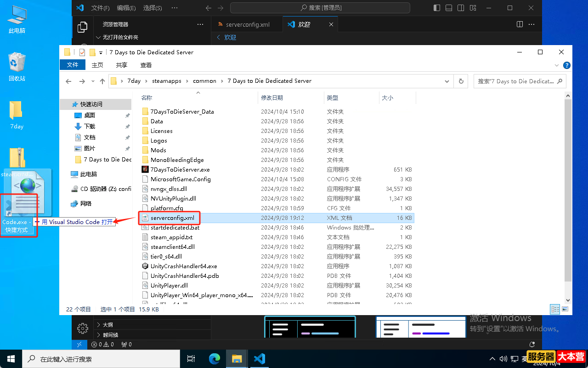Open the VS Code manage gear icon
This screenshot has width=588, height=368.
point(83,328)
